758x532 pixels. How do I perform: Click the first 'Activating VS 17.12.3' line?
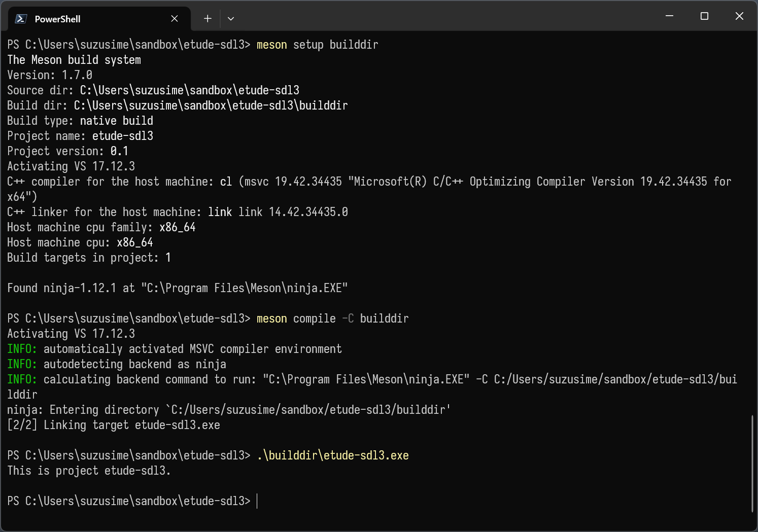(71, 166)
